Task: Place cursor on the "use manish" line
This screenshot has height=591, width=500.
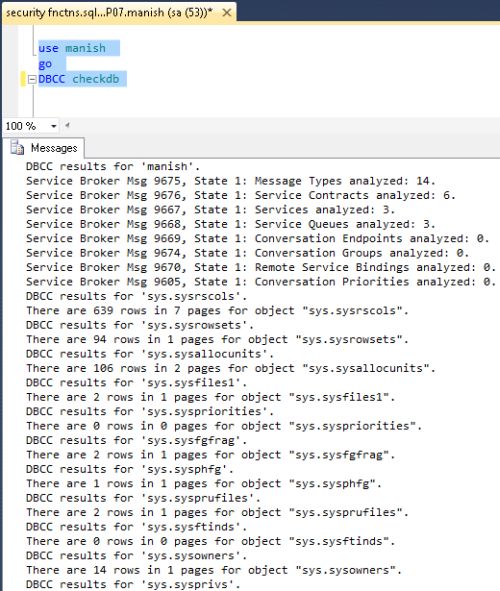Action: coord(72,48)
